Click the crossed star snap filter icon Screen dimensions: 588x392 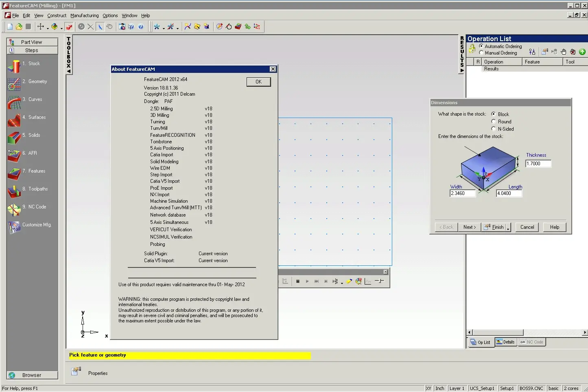pos(170,26)
